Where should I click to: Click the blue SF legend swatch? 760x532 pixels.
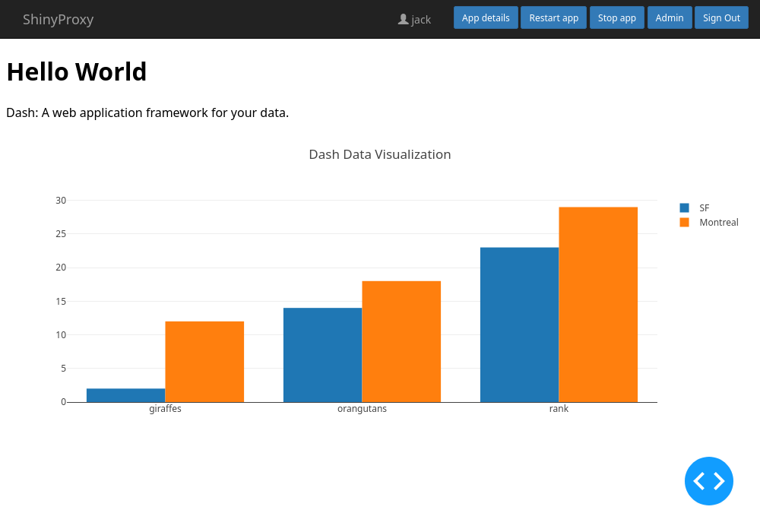click(685, 207)
